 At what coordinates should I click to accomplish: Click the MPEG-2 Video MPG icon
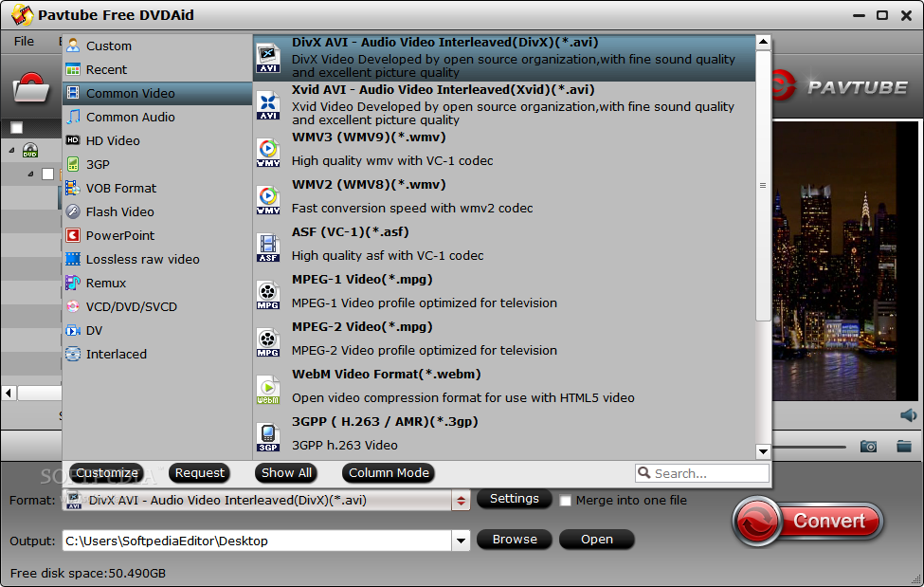tap(268, 342)
